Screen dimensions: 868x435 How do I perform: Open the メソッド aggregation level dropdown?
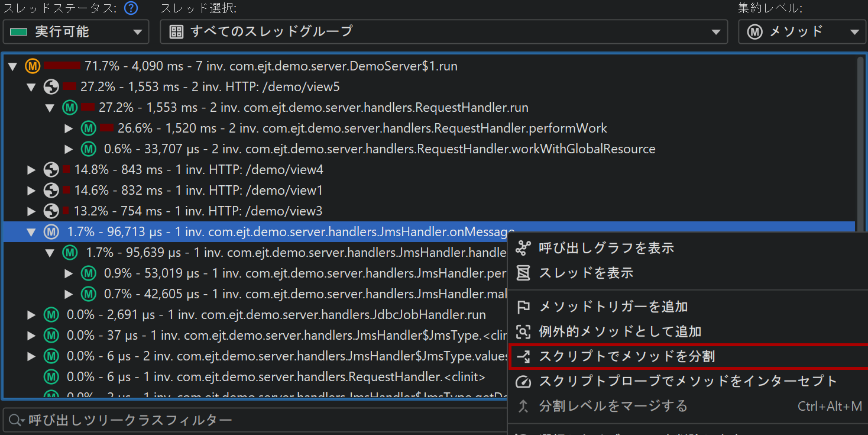click(x=801, y=32)
